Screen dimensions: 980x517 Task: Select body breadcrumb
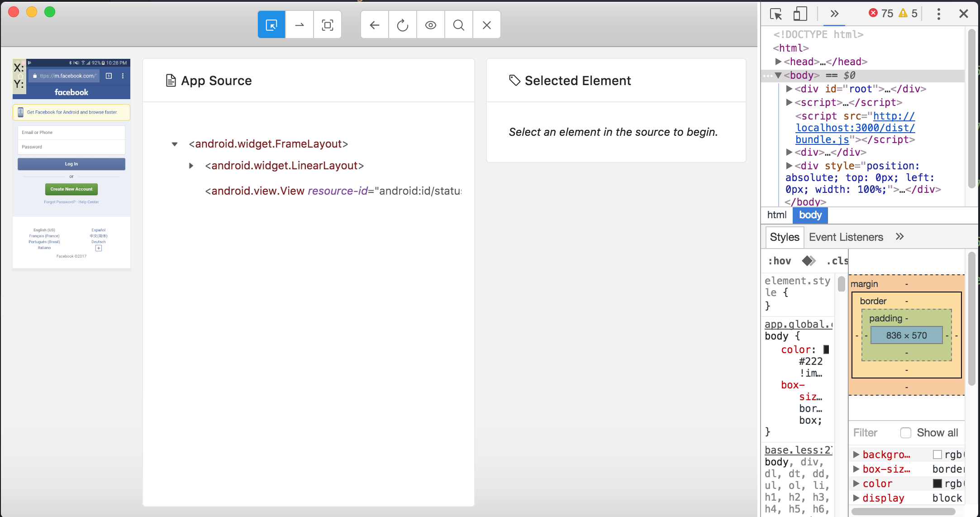tap(810, 215)
